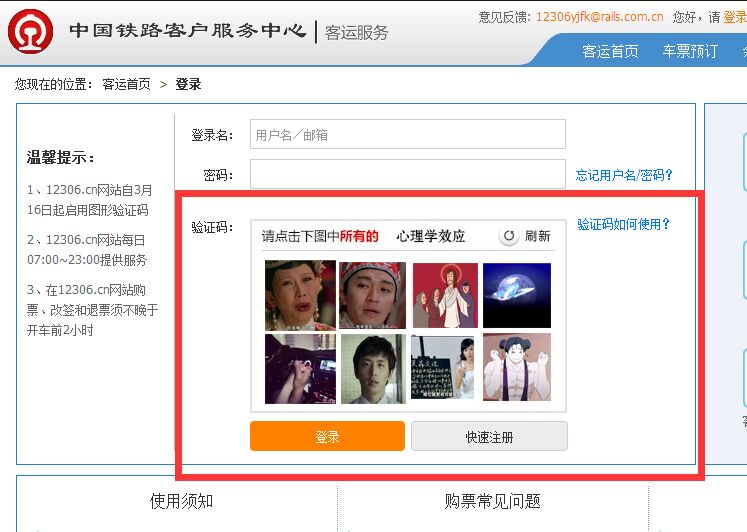Click the 中国铁路客户服务中心 site title

(x=187, y=31)
